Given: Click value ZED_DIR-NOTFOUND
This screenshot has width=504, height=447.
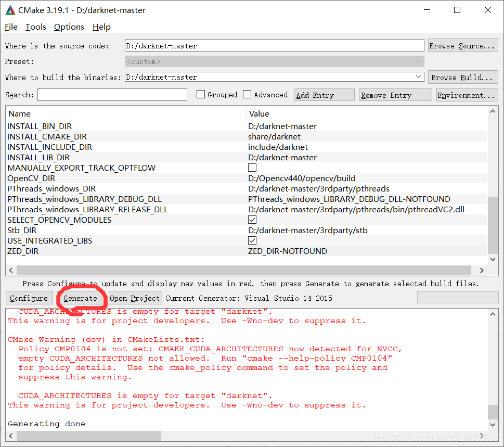Looking at the screenshot, I should [287, 251].
